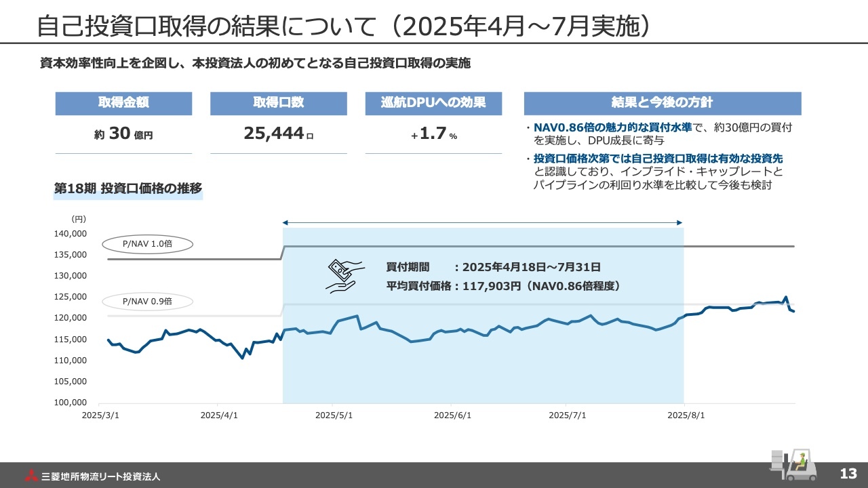Click the 巡航DPUへの効果 header box
The height and width of the screenshot is (488, 868).
click(433, 103)
